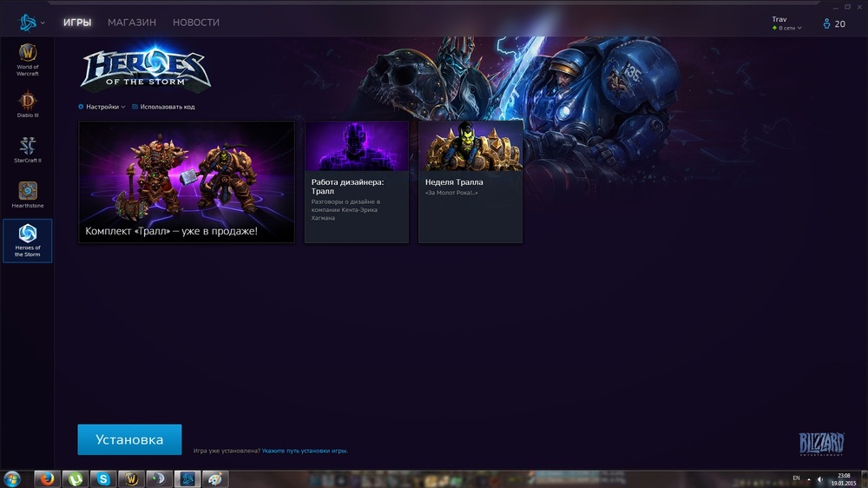868x488 pixels.
Task: Open the Battle.net logo dropdown menu
Action: [31, 23]
